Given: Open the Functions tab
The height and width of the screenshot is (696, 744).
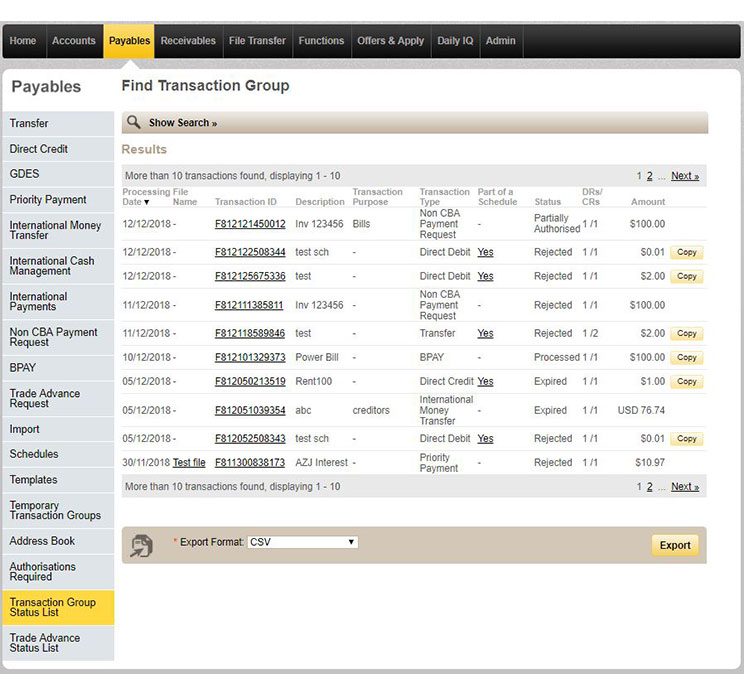Looking at the screenshot, I should coord(321,41).
